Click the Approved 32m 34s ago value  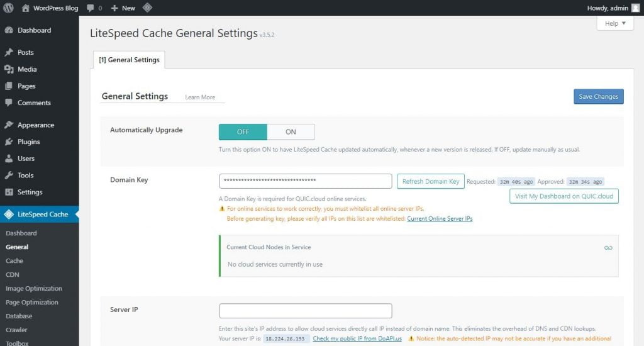(586, 182)
